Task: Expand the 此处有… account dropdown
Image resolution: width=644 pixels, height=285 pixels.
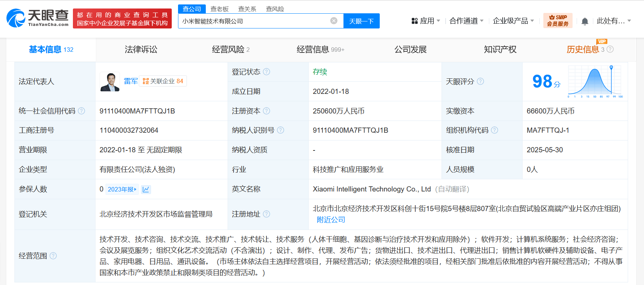Action: (614, 21)
